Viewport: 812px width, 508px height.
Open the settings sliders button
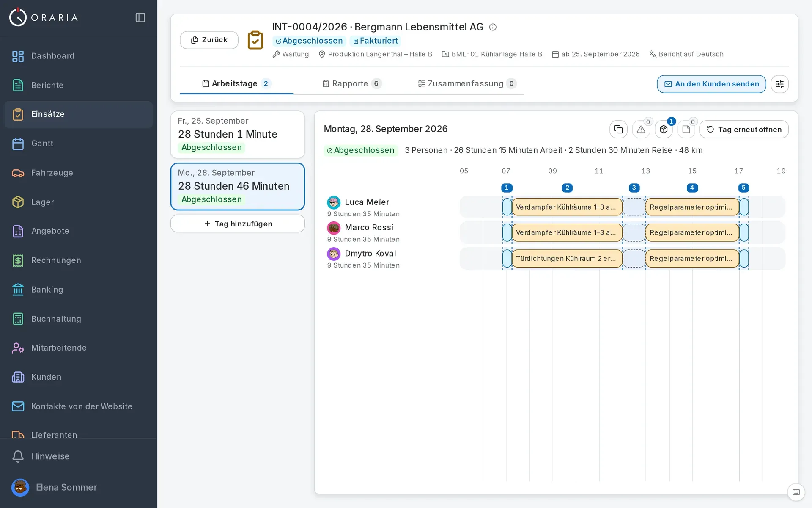[779, 84]
